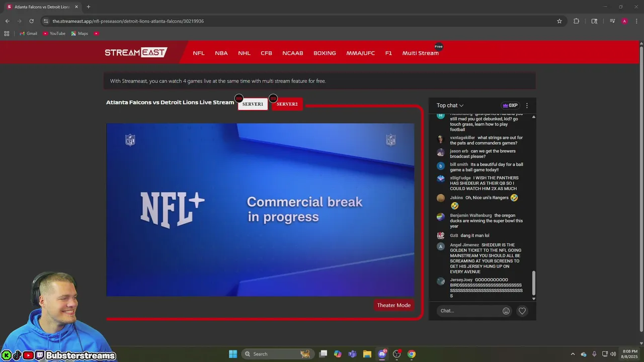
Task: Click username xBigFudge in chat
Action: 460,177
